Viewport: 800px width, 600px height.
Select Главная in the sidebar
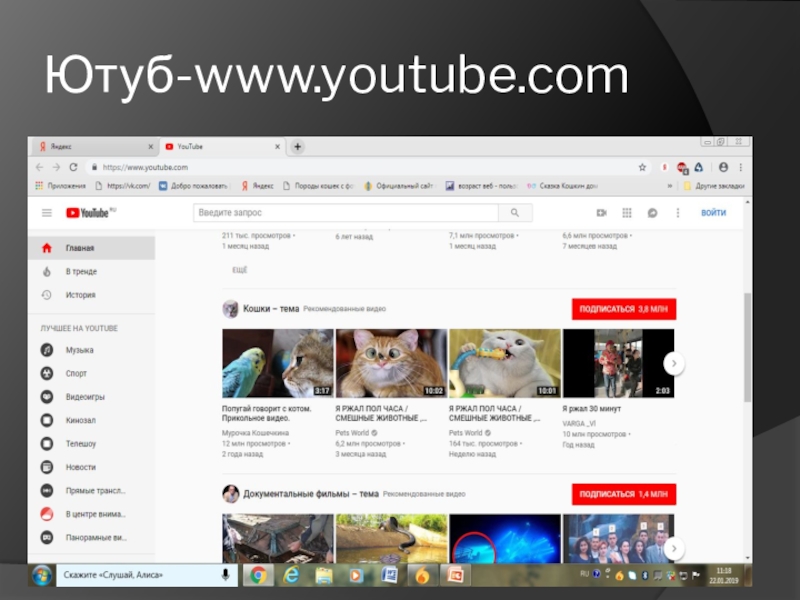pos(80,248)
